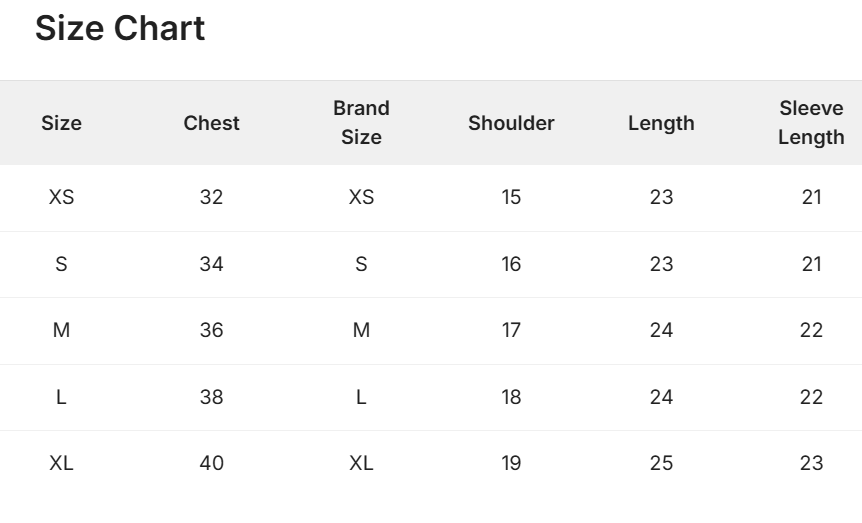
Task: Select the Shoulder column header
Action: pyautogui.click(x=511, y=123)
